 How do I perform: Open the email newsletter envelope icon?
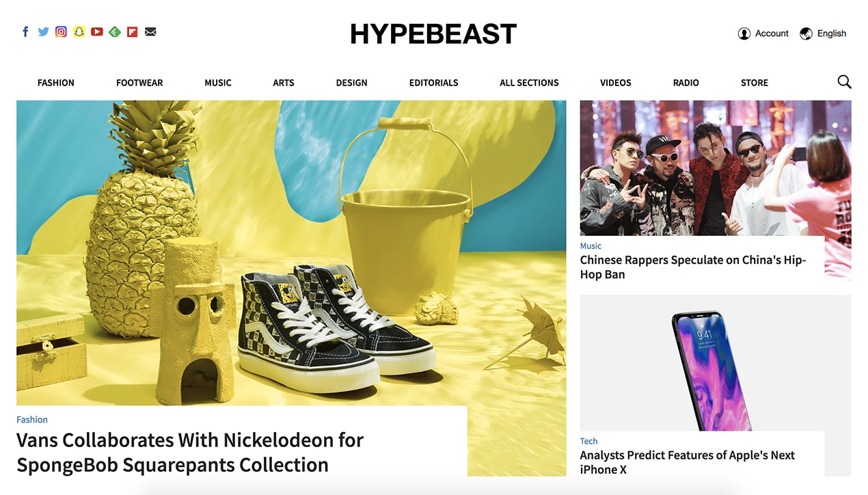point(150,31)
